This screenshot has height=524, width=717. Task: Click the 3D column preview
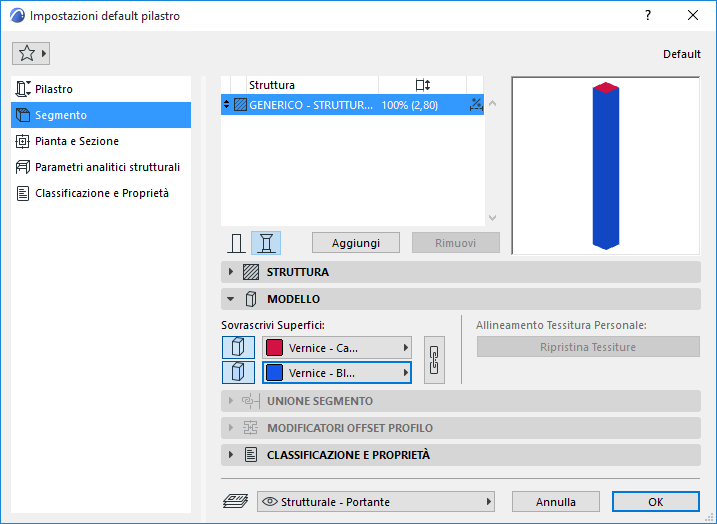(x=605, y=166)
